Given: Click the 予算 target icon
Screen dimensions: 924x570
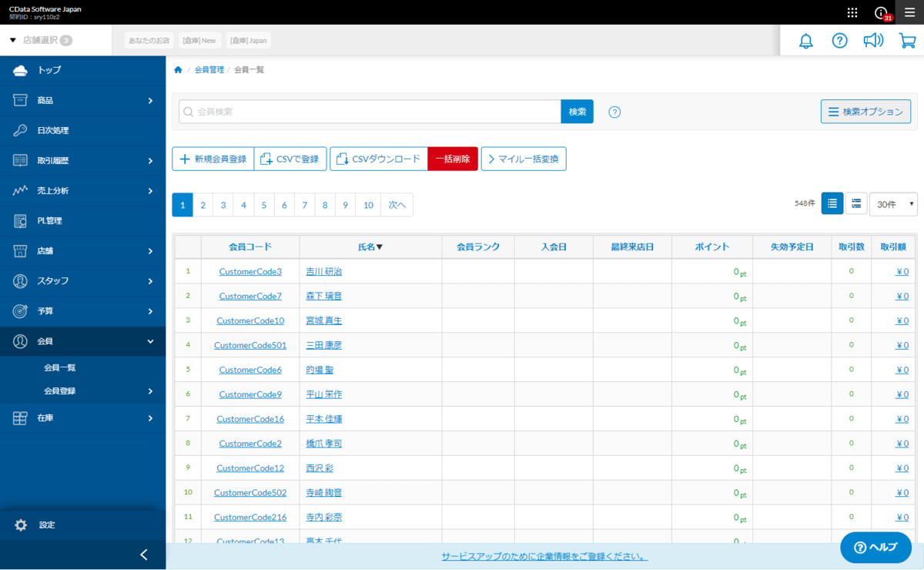Looking at the screenshot, I should (21, 311).
